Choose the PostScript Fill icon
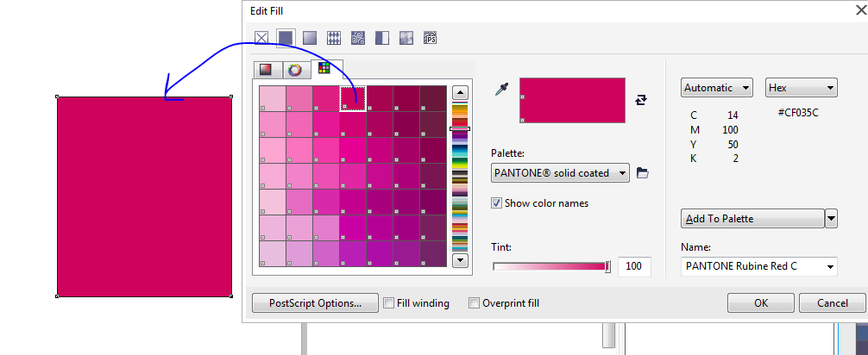This screenshot has height=355, width=868. 431,38
